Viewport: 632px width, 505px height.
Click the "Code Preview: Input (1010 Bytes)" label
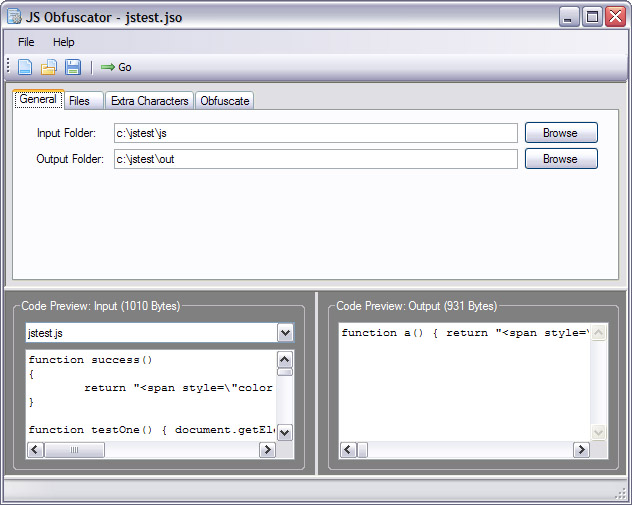100,306
